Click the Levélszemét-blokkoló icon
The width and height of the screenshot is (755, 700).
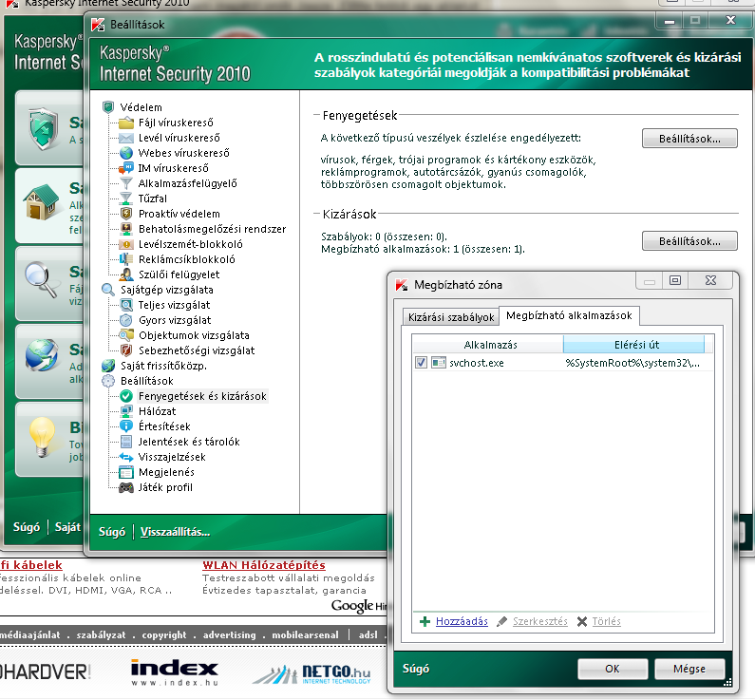coord(126,244)
